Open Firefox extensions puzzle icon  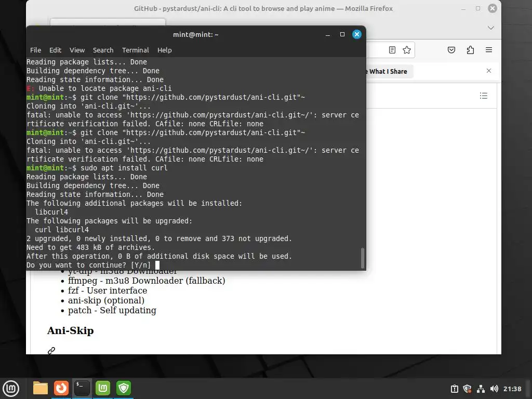pos(470,50)
